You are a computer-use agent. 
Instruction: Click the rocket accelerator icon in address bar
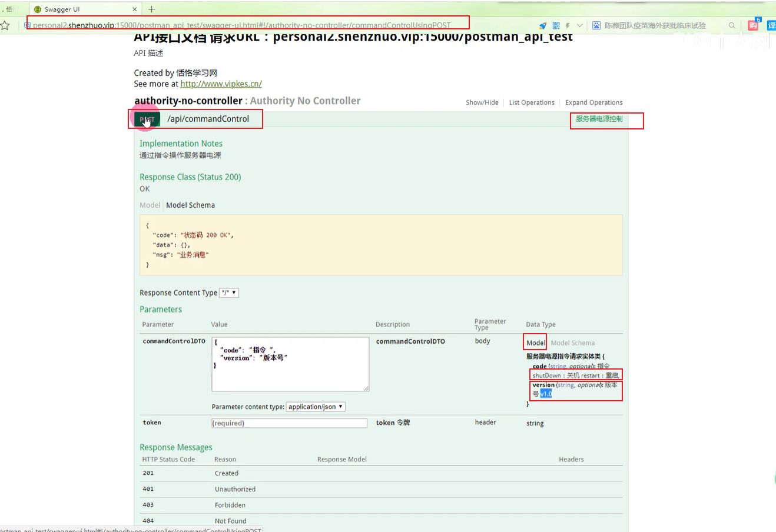click(x=542, y=26)
